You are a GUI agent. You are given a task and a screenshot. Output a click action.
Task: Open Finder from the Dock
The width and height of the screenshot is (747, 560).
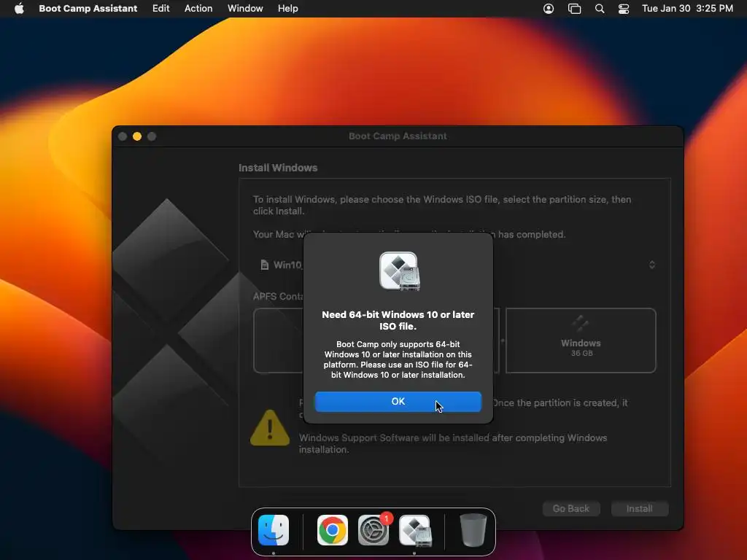click(x=274, y=530)
